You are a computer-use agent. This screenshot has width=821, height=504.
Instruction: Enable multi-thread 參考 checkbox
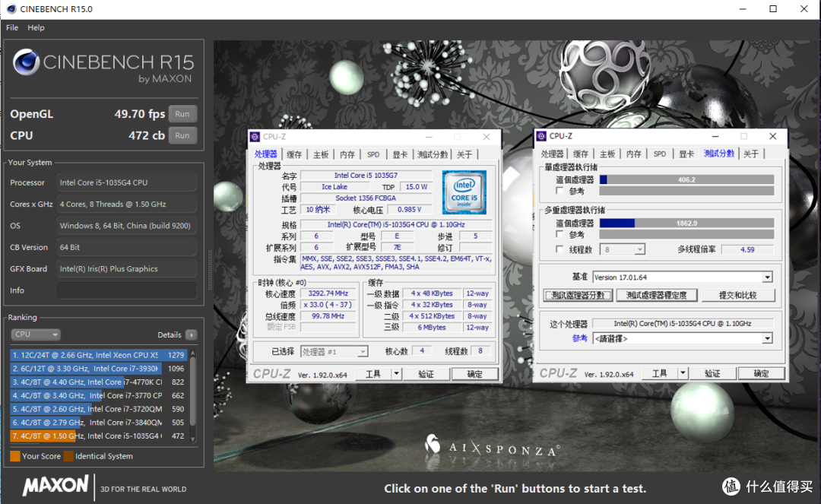(x=559, y=234)
